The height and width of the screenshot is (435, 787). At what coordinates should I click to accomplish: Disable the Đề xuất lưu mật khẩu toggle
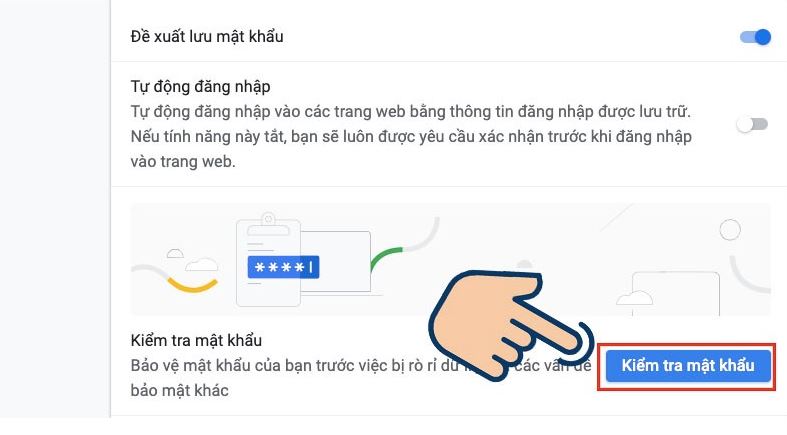click(x=755, y=37)
